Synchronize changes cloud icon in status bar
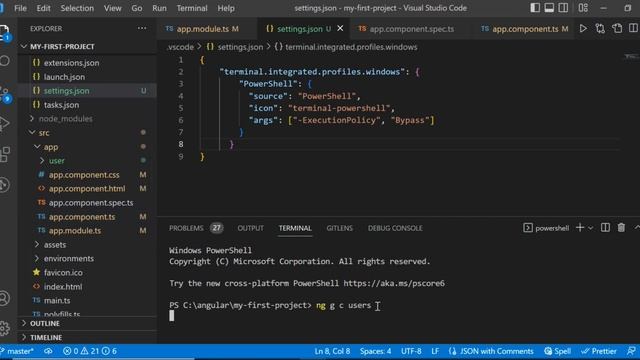 [x=48, y=351]
